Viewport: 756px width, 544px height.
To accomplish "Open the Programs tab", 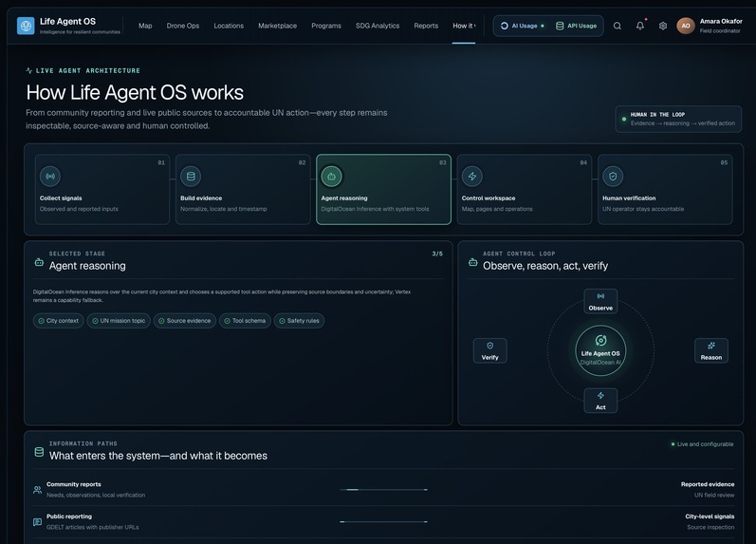I will pyautogui.click(x=326, y=26).
